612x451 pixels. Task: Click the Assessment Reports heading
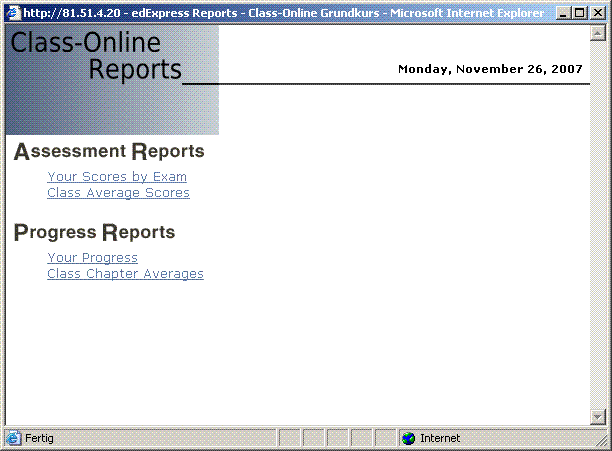click(109, 152)
